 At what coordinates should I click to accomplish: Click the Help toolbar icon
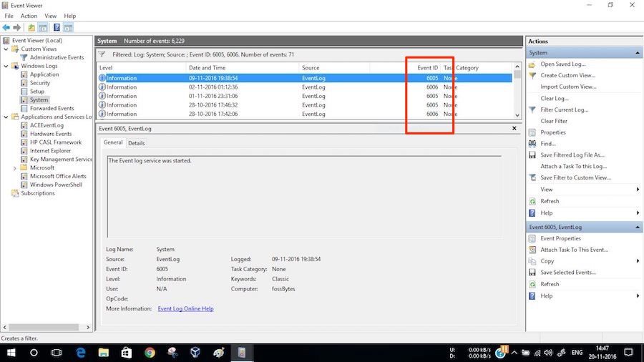[x=57, y=27]
